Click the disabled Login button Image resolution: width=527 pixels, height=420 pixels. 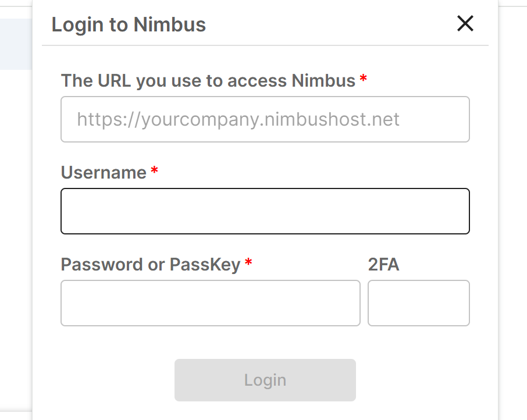tap(265, 380)
